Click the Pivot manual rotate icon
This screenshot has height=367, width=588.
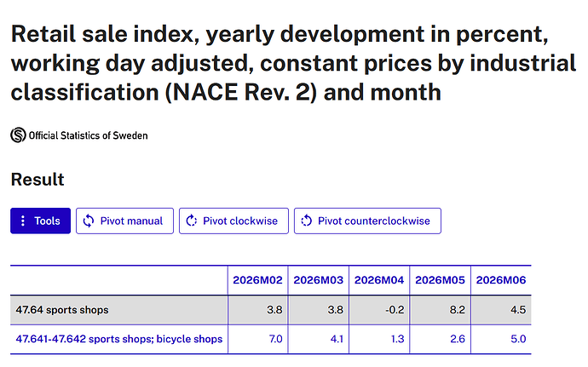[x=89, y=221]
